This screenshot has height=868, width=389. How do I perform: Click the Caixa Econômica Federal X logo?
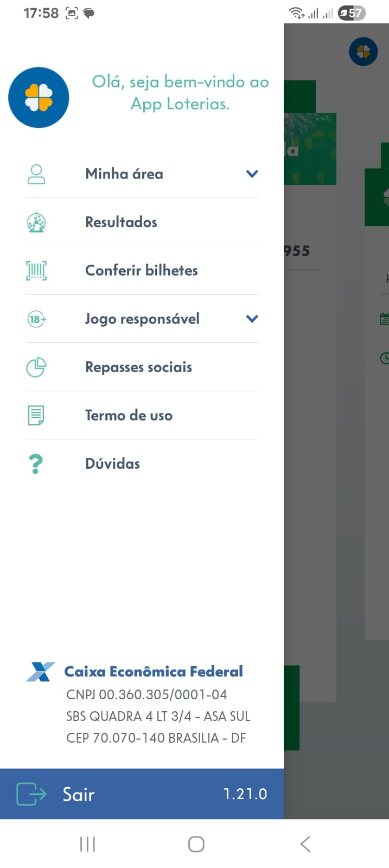point(41,671)
